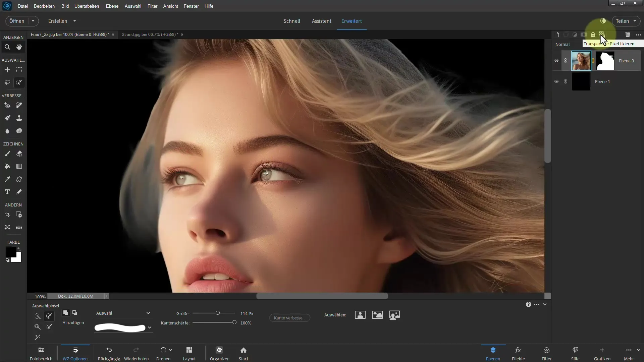The height and width of the screenshot is (362, 644).
Task: Hide the Ebene 1 layer
Action: pos(556,81)
